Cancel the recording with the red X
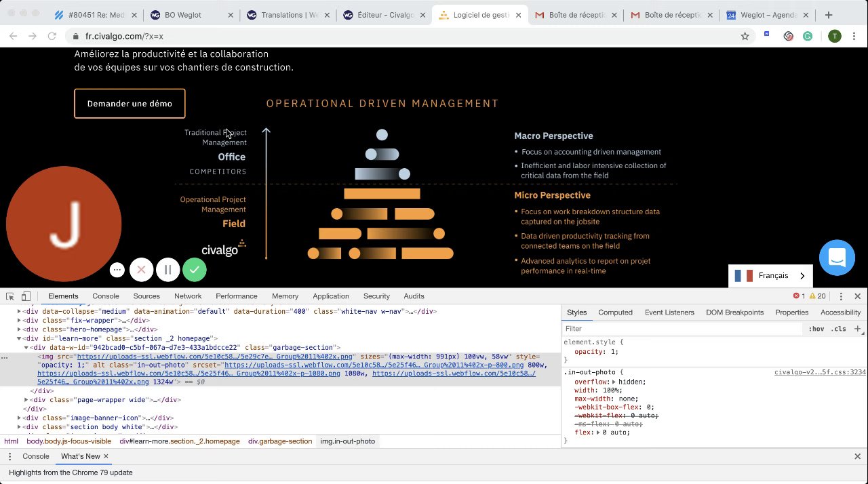 pyautogui.click(x=141, y=270)
